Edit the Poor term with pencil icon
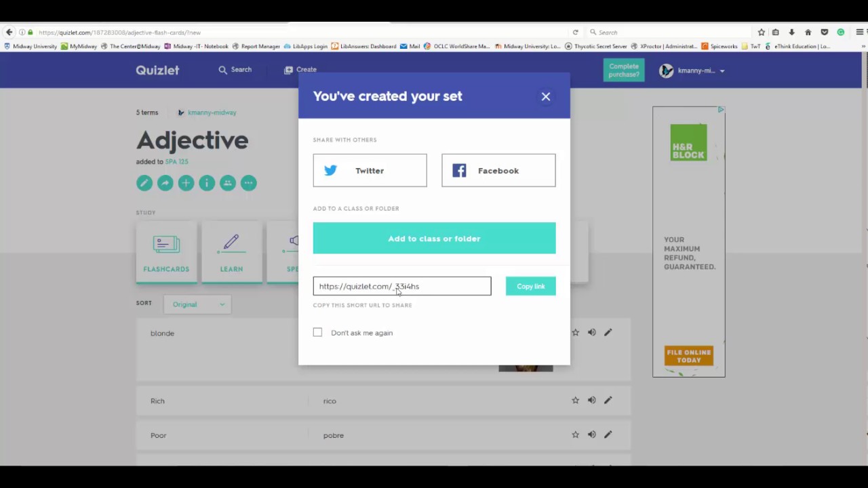Image resolution: width=868 pixels, height=488 pixels. coord(608,434)
